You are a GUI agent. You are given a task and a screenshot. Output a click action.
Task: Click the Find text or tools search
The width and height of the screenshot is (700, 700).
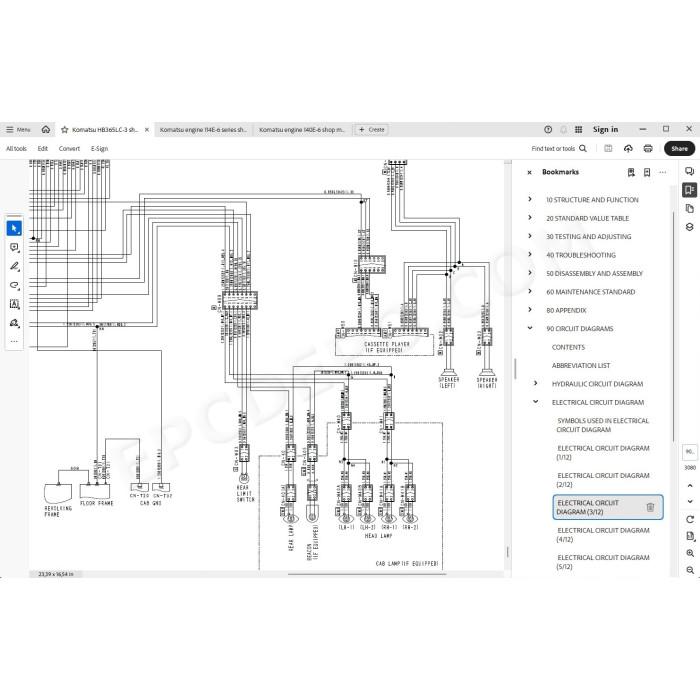pos(559,149)
